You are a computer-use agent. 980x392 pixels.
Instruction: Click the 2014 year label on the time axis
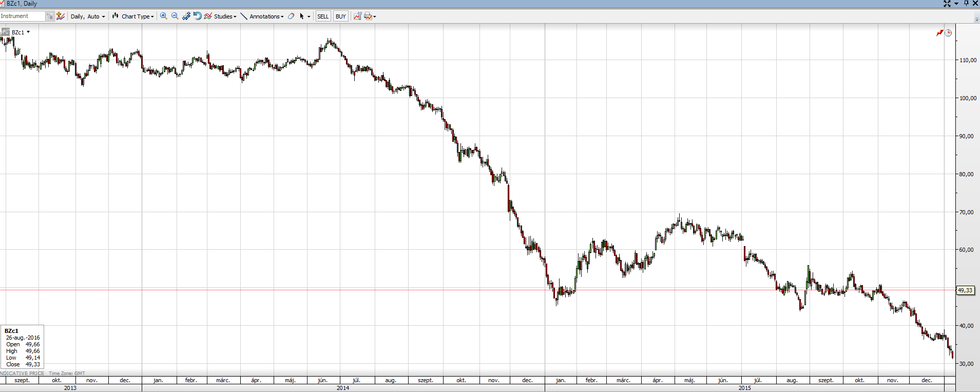click(x=343, y=388)
